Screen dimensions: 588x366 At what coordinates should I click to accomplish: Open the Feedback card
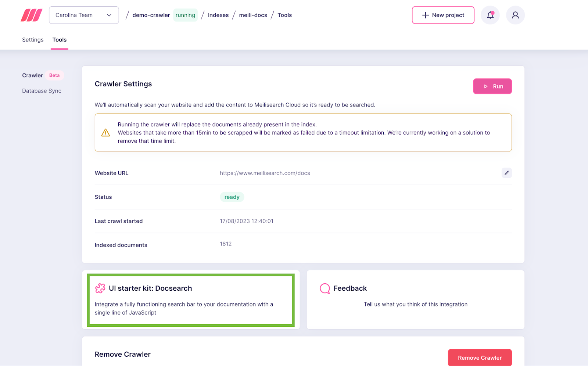coord(416,300)
